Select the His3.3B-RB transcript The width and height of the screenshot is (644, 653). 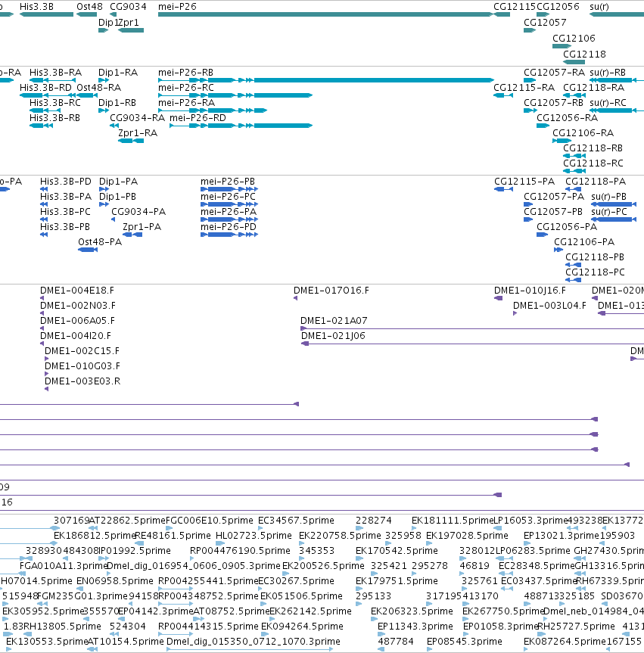coord(41,126)
